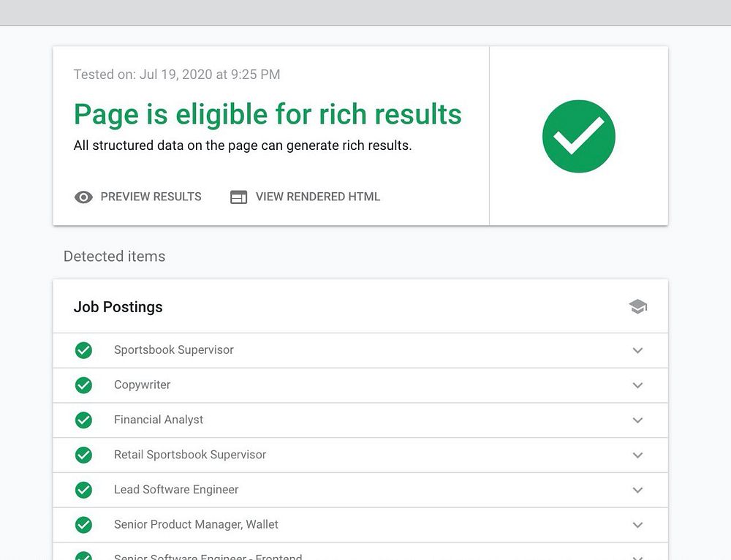Select the Senior Product Manager, Wallet posting

[196, 525]
